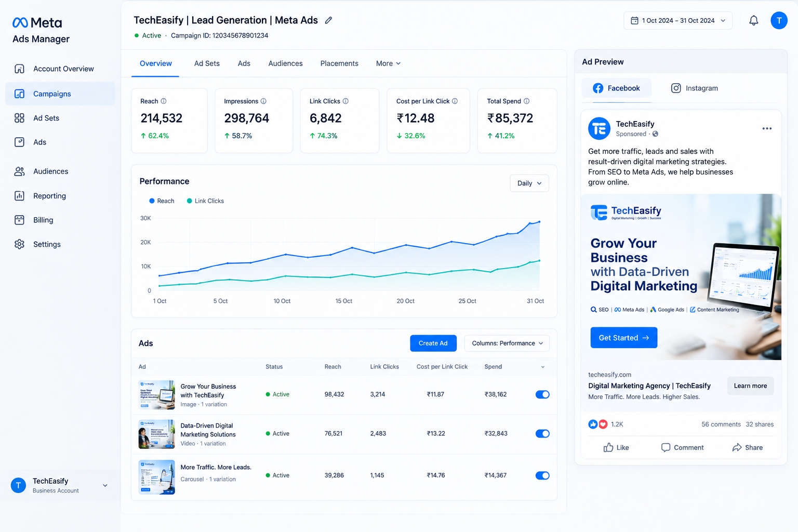Click the chevron at the ads table header end
The width and height of the screenshot is (798, 532).
click(x=543, y=367)
